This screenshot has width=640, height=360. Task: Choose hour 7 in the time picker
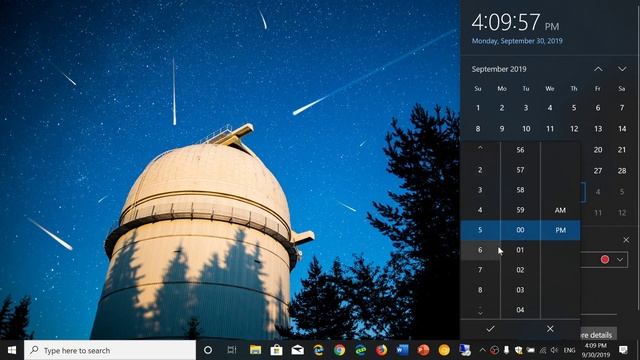click(480, 270)
